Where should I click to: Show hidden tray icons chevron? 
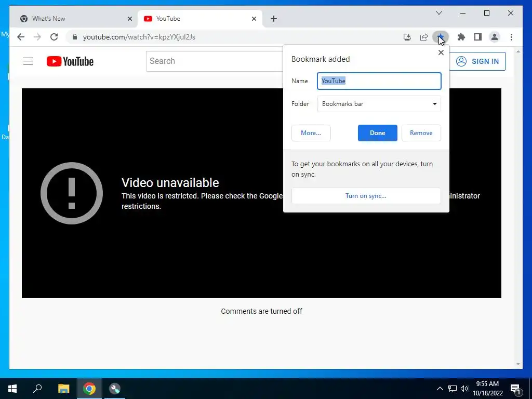[440, 389]
